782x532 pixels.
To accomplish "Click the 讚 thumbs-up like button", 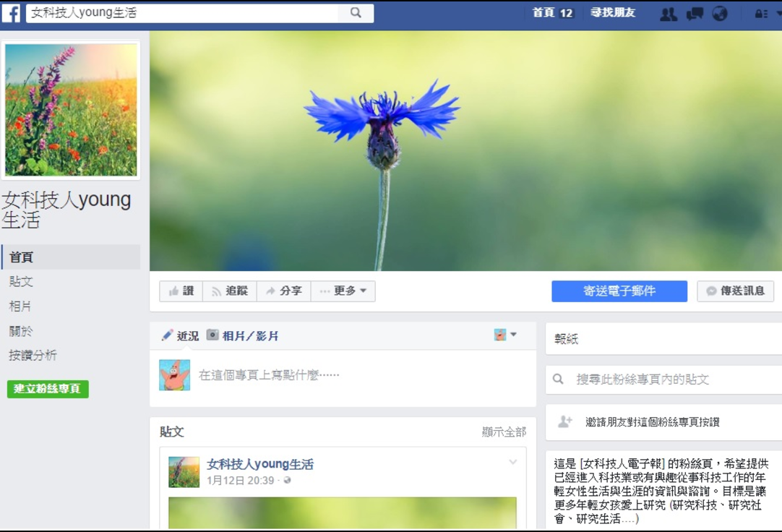I will pyautogui.click(x=181, y=291).
